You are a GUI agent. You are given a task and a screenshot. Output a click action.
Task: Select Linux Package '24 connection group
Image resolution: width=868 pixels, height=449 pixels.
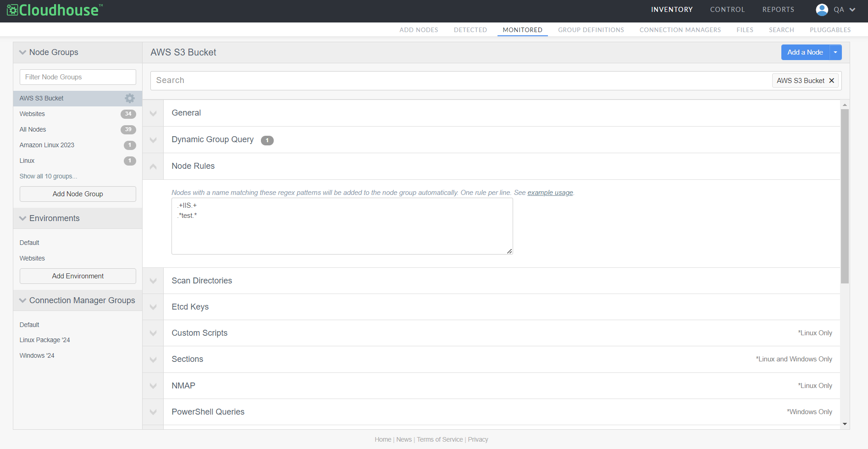pos(44,340)
